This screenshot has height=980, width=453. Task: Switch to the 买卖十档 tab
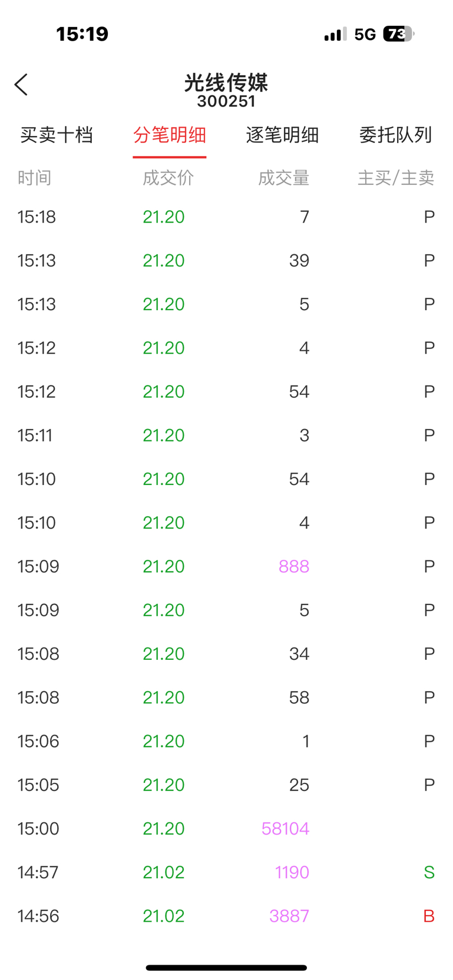57,135
